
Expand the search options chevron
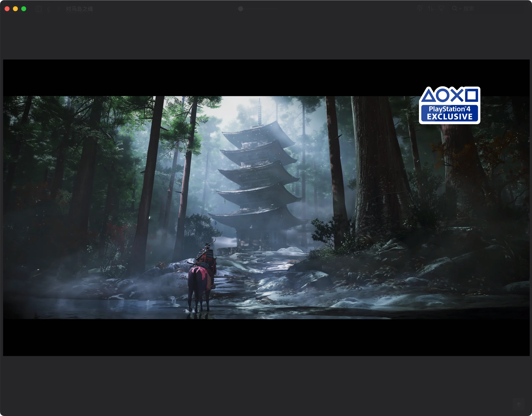pos(460,9)
